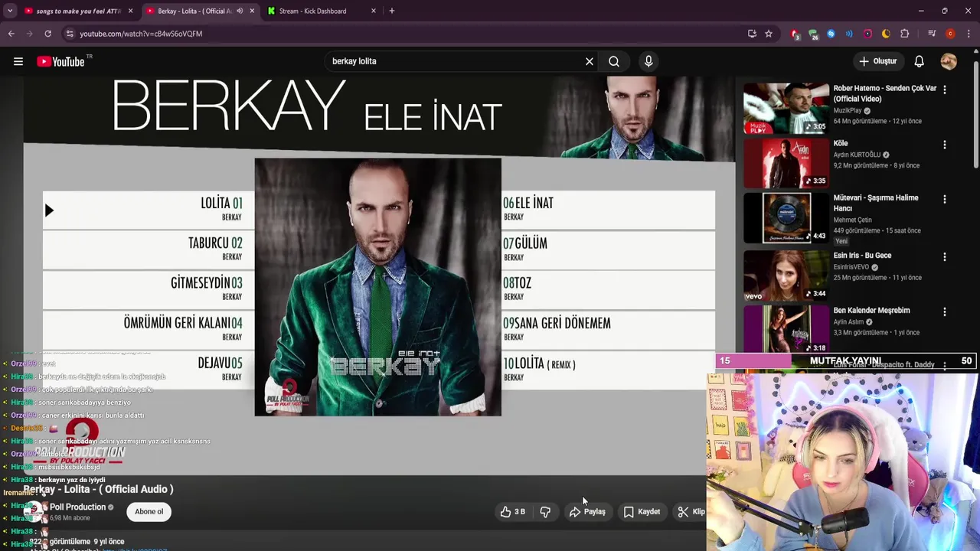The width and height of the screenshot is (980, 551).
Task: Open site info icon in address bar
Action: pyautogui.click(x=70, y=34)
